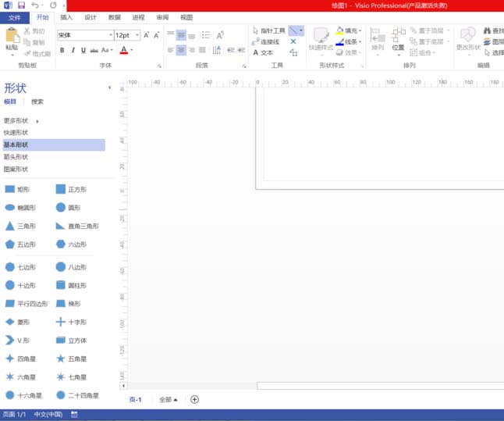Screen dimensions: 504x421
Task: Redo with the repeat arrow icon
Action: 53,5
